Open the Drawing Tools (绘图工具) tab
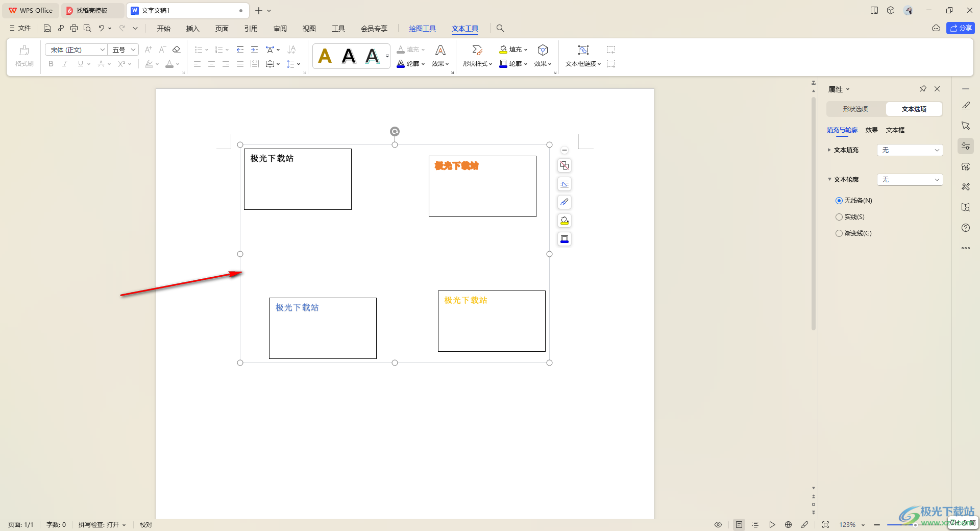Viewport: 980px width, 531px height. 422,29
